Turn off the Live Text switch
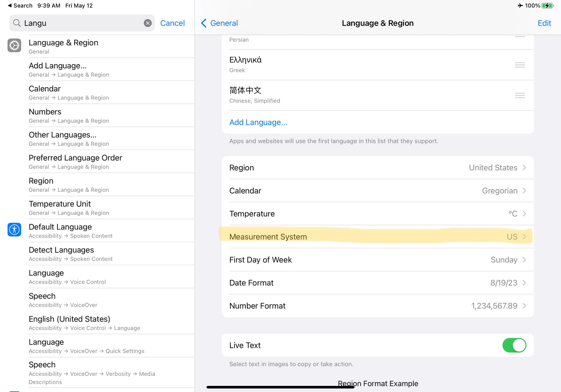The width and height of the screenshot is (561, 392). click(514, 345)
